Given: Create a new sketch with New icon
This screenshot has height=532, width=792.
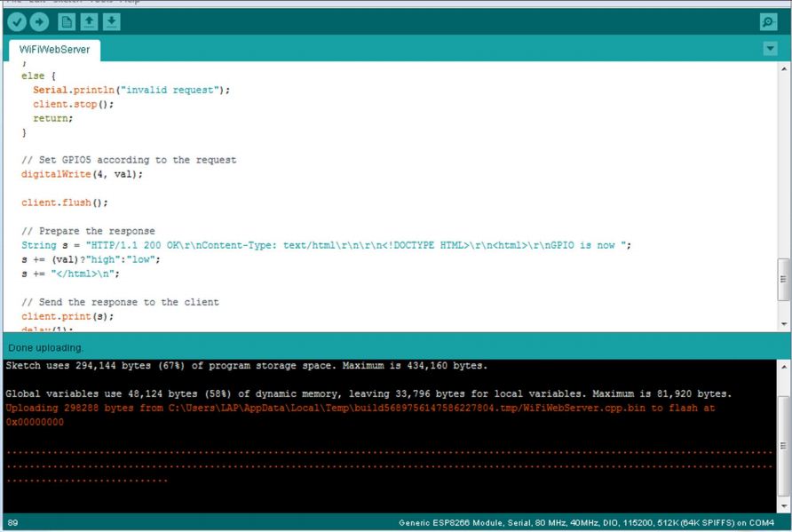Looking at the screenshot, I should coord(66,22).
